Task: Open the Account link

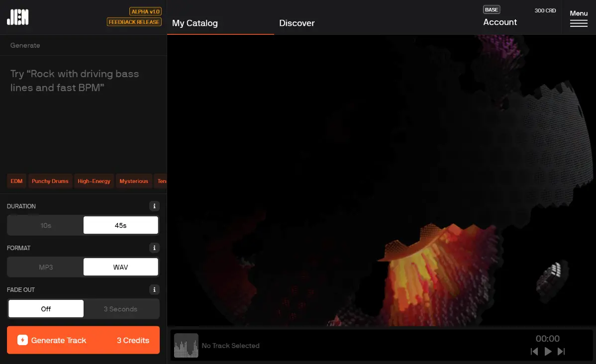Action: (x=500, y=22)
